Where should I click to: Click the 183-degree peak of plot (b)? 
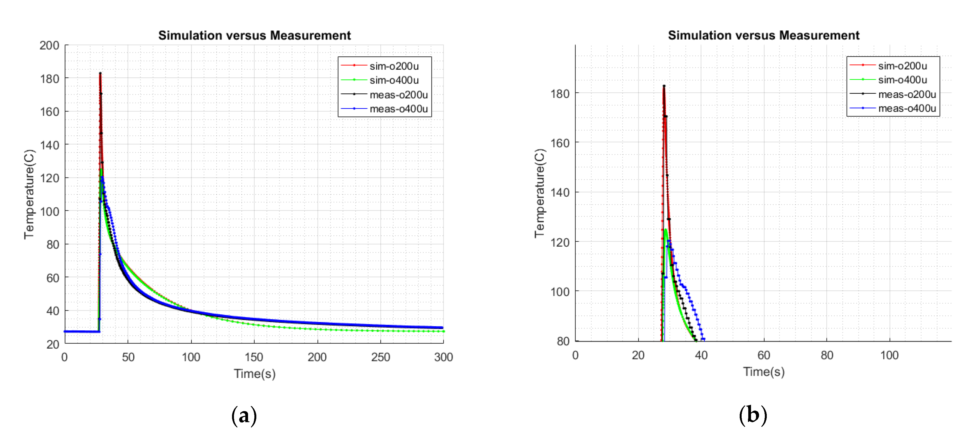[664, 86]
